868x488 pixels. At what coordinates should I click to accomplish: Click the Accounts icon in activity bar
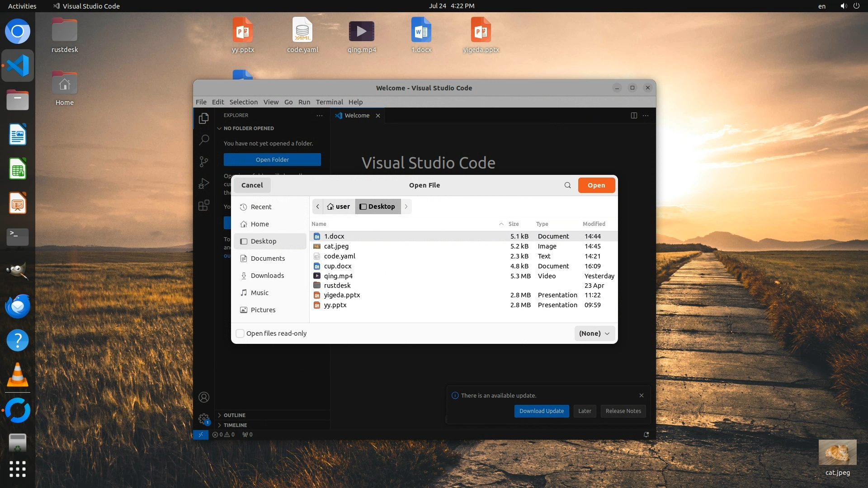204,397
